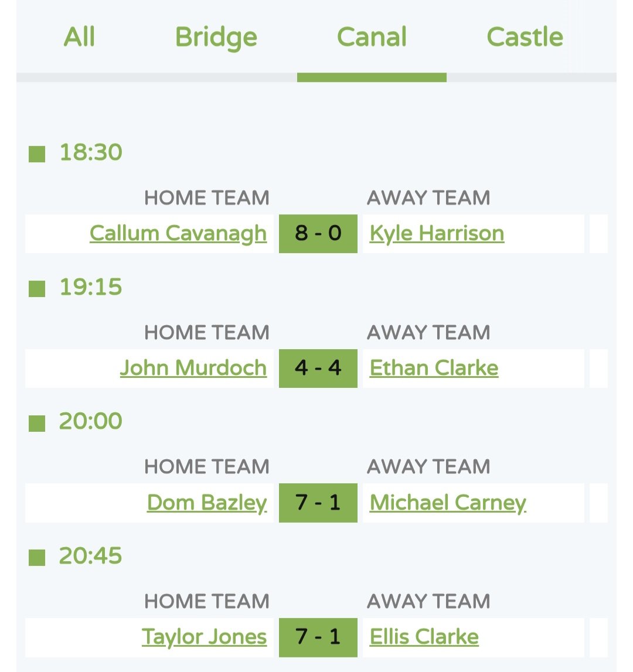Select the Canal tab

pos(372,37)
